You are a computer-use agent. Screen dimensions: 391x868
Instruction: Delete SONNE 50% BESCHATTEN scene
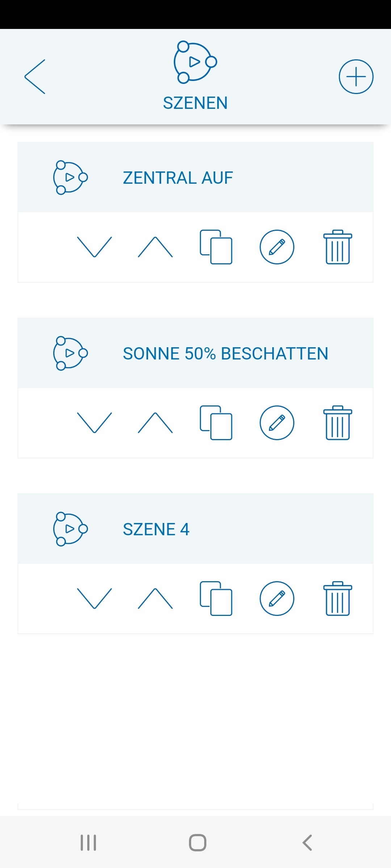337,423
